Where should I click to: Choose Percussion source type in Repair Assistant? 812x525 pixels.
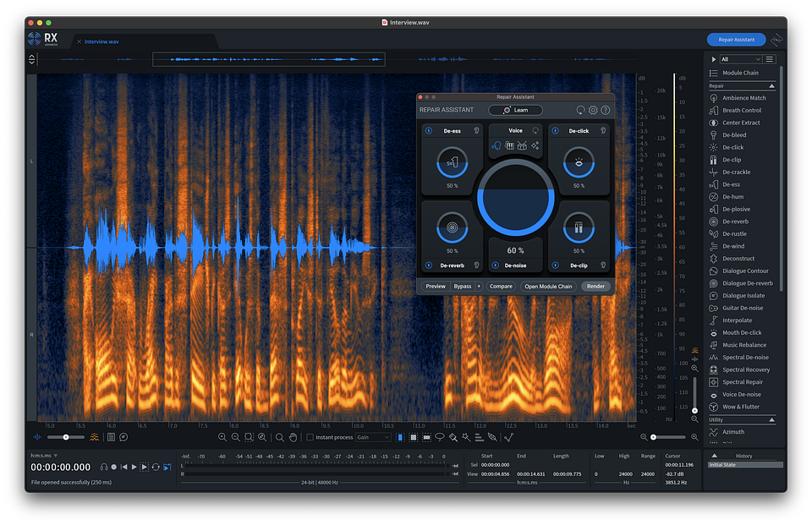(523, 146)
